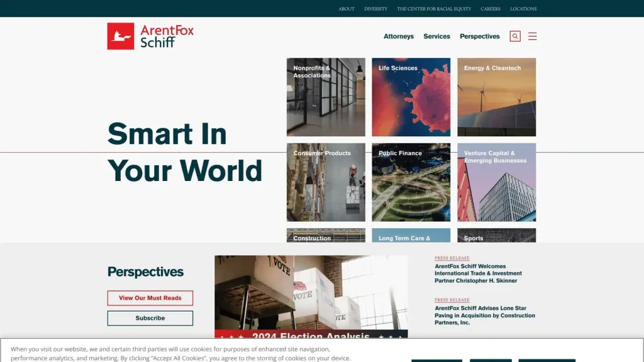
Task: Open the About link in top bar
Action: click(347, 9)
